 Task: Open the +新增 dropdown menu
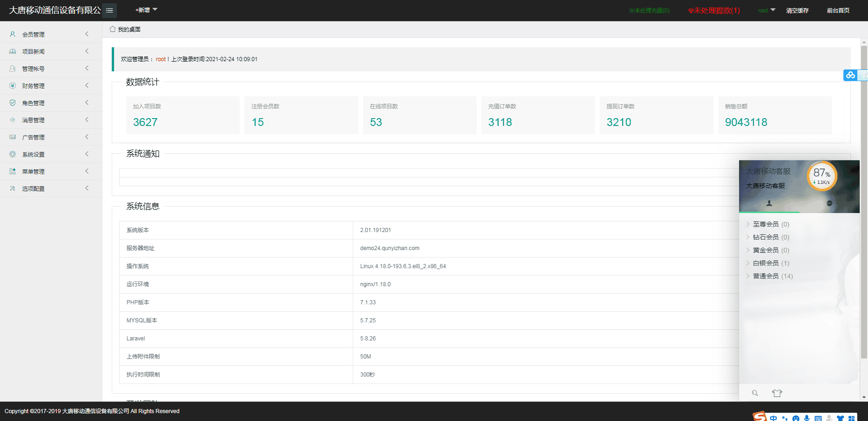click(x=146, y=10)
